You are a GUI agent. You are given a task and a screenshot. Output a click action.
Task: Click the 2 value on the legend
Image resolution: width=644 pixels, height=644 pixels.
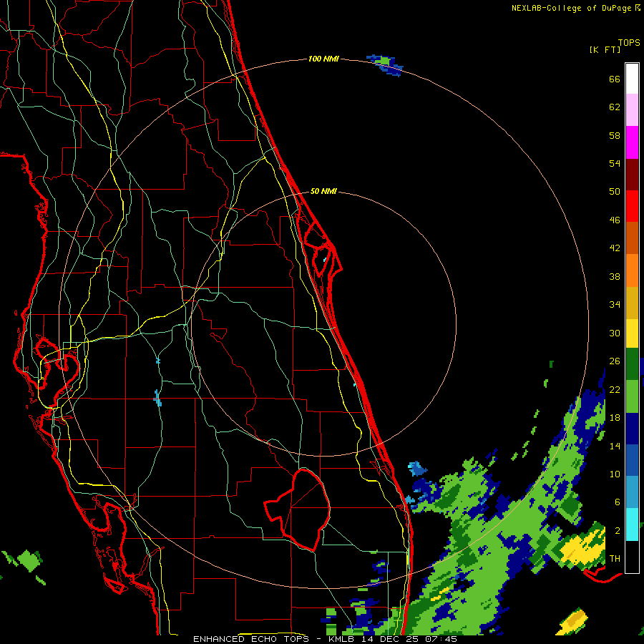(617, 531)
